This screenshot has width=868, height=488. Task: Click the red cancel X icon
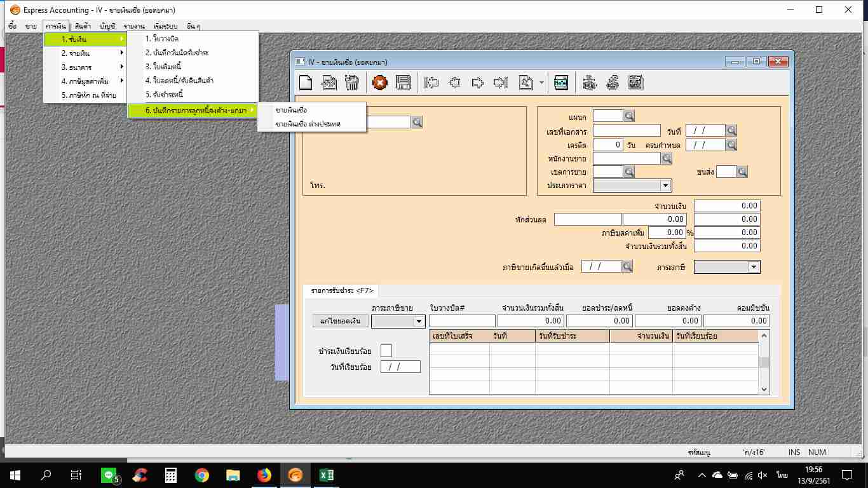tap(380, 83)
